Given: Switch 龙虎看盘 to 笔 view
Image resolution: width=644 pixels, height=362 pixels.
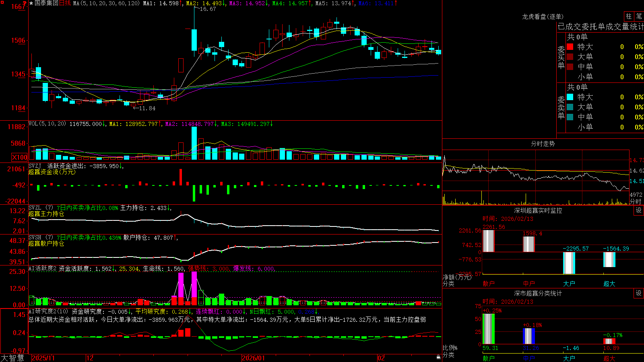Looking at the screenshot, I should (x=639, y=16).
